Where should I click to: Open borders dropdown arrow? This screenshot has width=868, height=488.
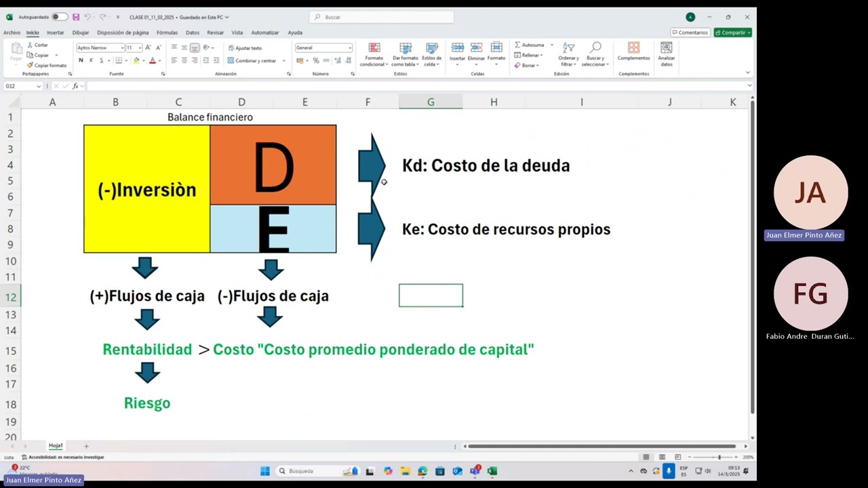(126, 60)
